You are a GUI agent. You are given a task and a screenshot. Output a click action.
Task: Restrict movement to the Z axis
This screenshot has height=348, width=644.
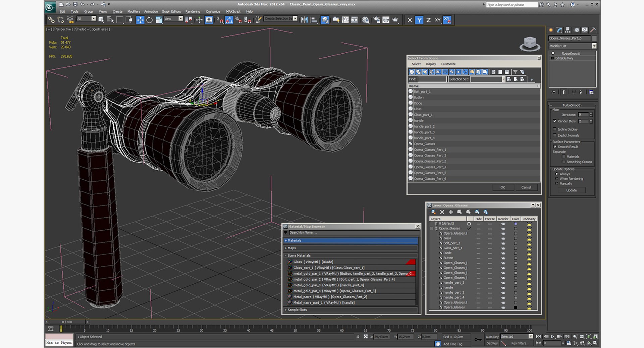[428, 20]
